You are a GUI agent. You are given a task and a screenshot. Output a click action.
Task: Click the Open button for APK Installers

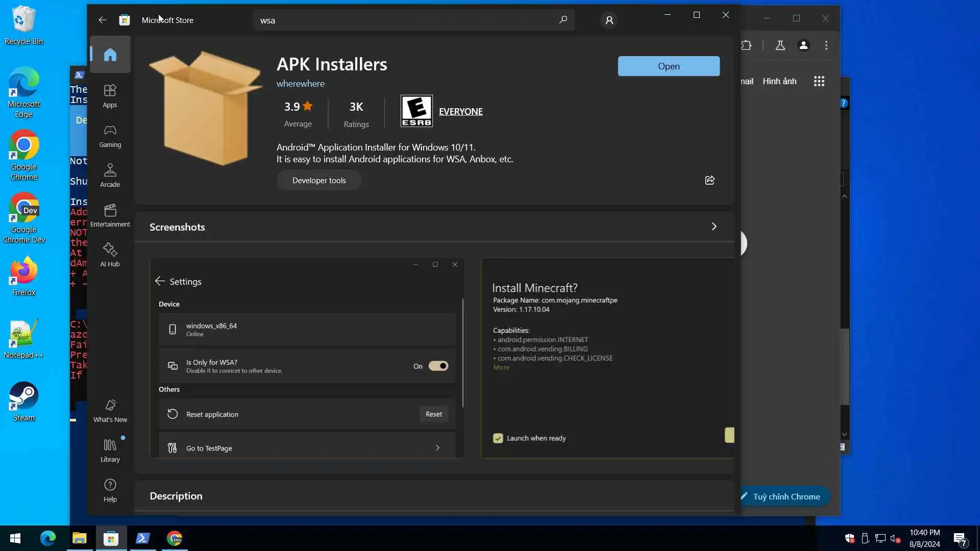click(x=668, y=66)
